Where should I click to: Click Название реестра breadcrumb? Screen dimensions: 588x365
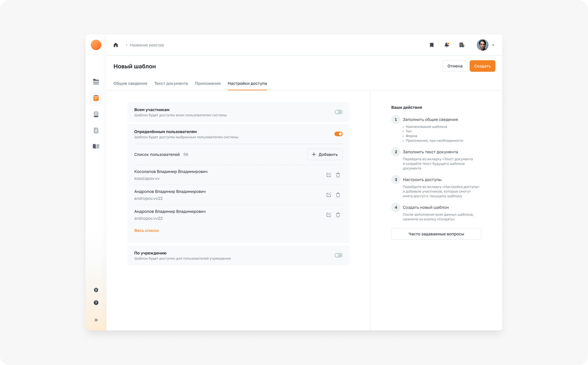tap(147, 45)
